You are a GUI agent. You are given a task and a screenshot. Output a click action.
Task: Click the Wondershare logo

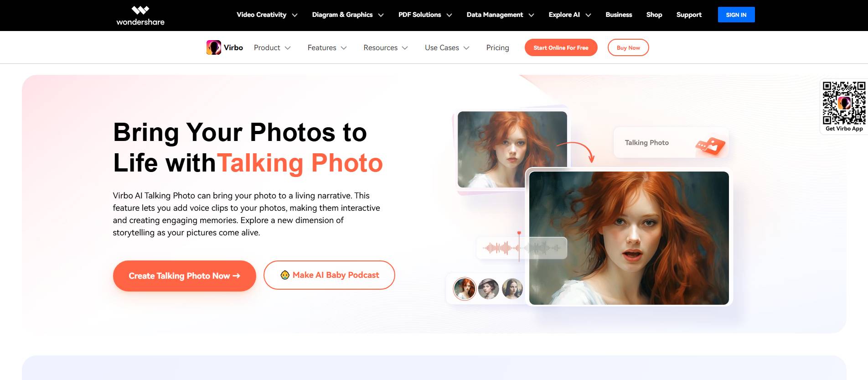pyautogui.click(x=140, y=16)
